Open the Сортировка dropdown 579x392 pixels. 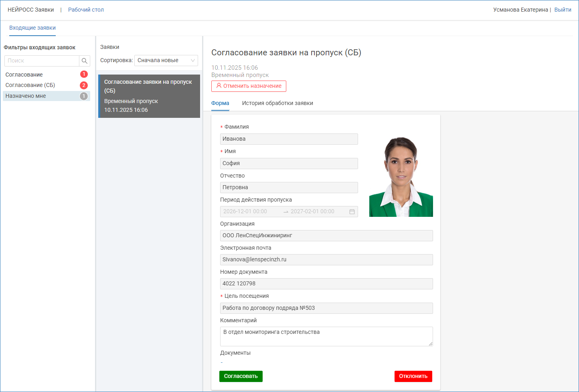tap(166, 61)
